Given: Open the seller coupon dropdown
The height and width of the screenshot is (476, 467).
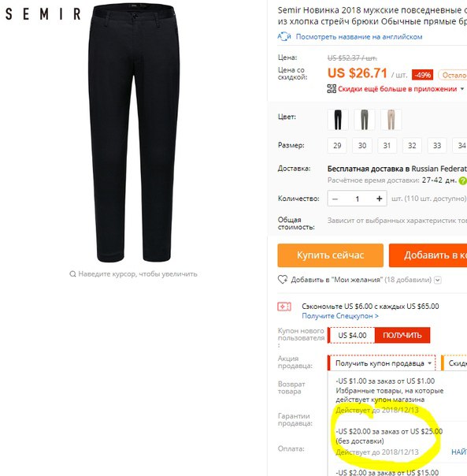Looking at the screenshot, I should point(382,363).
